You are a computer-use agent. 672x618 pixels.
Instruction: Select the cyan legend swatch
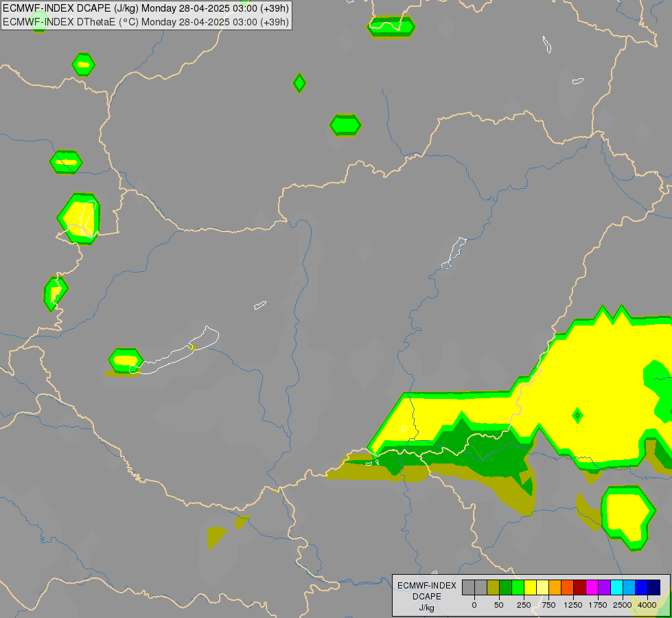[x=616, y=588]
